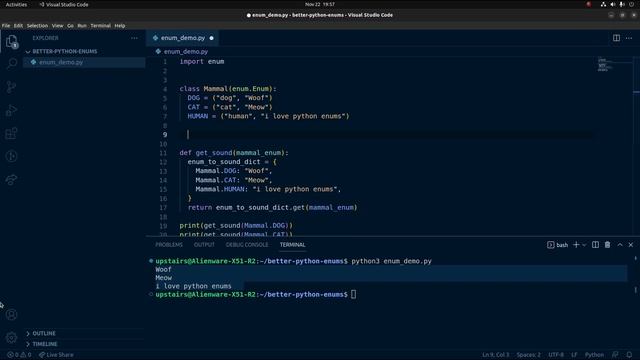The width and height of the screenshot is (640, 360).
Task: Switch to the DEBUG CONSOLE tab
Action: [x=247, y=244]
